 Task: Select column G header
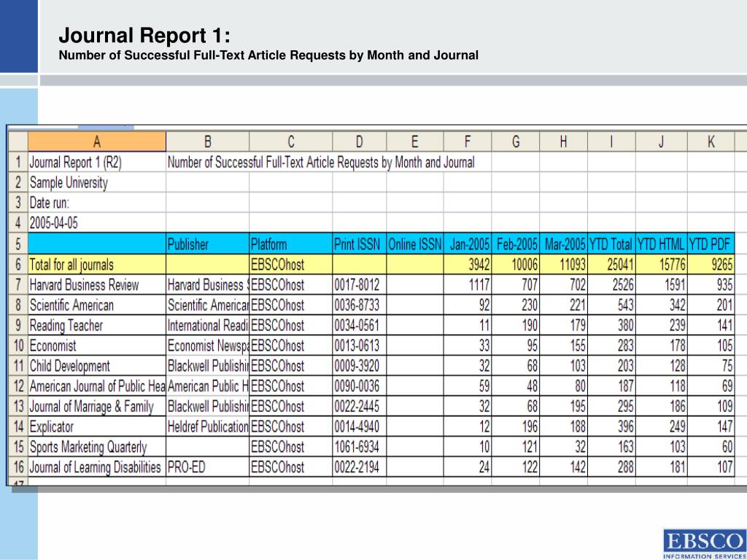click(516, 141)
